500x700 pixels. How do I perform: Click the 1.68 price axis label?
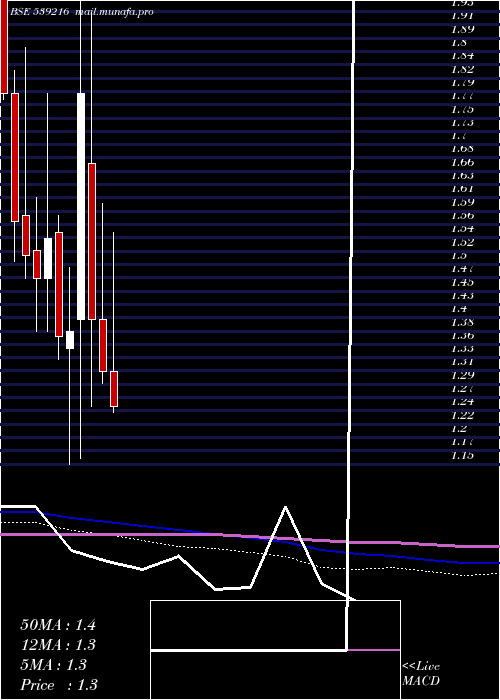pos(462,150)
